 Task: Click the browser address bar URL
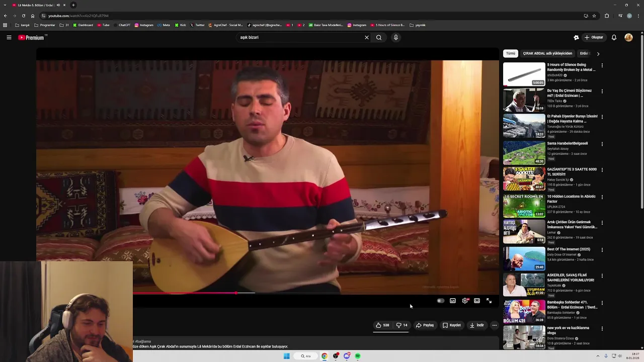[x=78, y=16]
